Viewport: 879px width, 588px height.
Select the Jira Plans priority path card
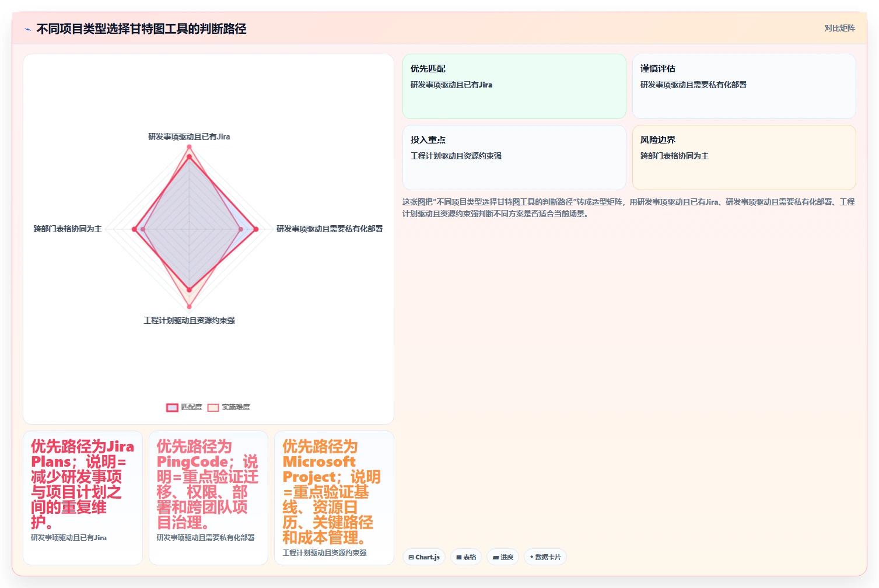point(83,498)
